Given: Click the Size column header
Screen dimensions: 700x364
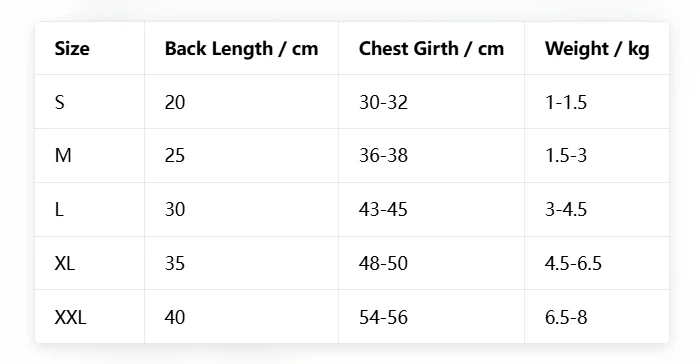Looking at the screenshot, I should 72,48.
